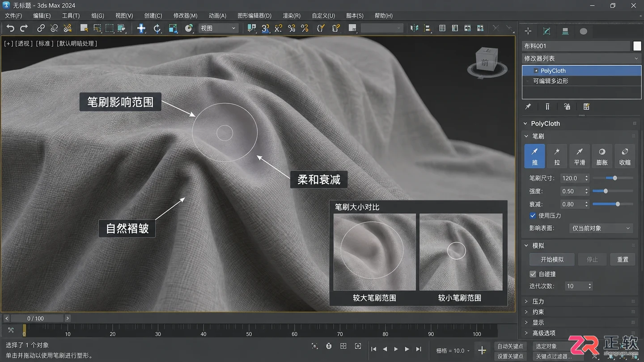
Task: Select the Link tool in toolbar
Action: click(41, 28)
